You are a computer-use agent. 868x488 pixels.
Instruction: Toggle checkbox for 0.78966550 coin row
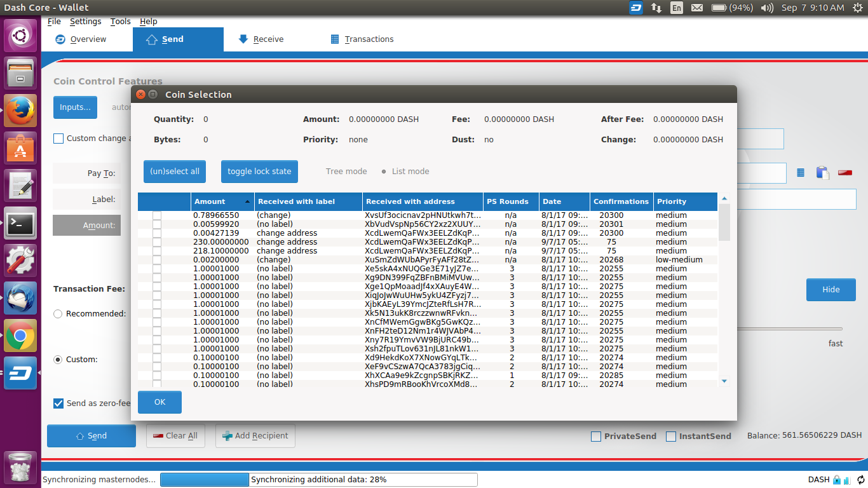coord(157,215)
